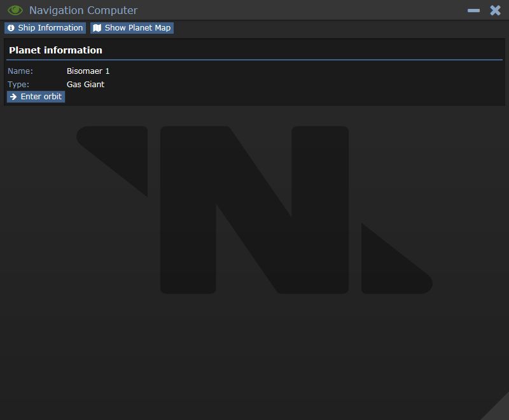Click the folded map icon on Show Planet Map
Viewport: 509px width, 420px height.
[97, 28]
